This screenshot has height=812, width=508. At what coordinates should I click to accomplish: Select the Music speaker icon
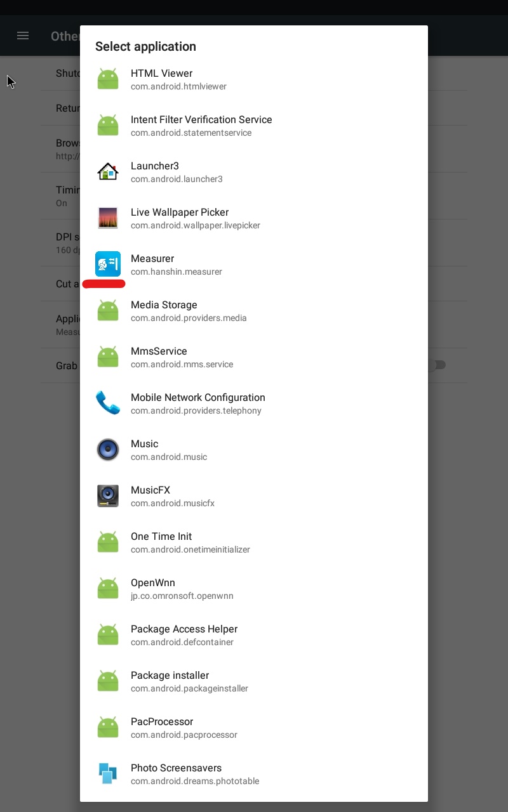(108, 450)
